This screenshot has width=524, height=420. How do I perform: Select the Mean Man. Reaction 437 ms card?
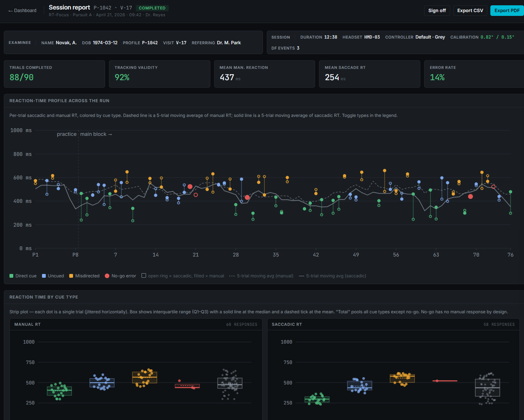click(264, 74)
